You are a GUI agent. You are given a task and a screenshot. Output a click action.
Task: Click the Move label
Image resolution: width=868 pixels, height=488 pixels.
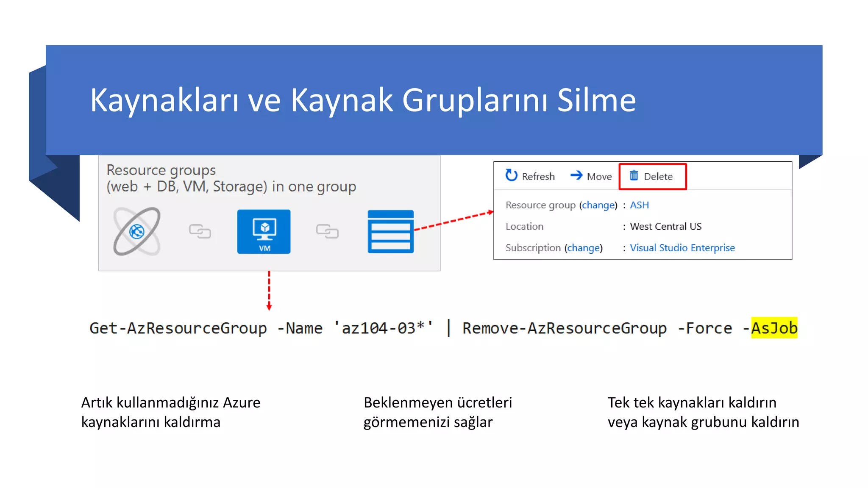click(599, 177)
